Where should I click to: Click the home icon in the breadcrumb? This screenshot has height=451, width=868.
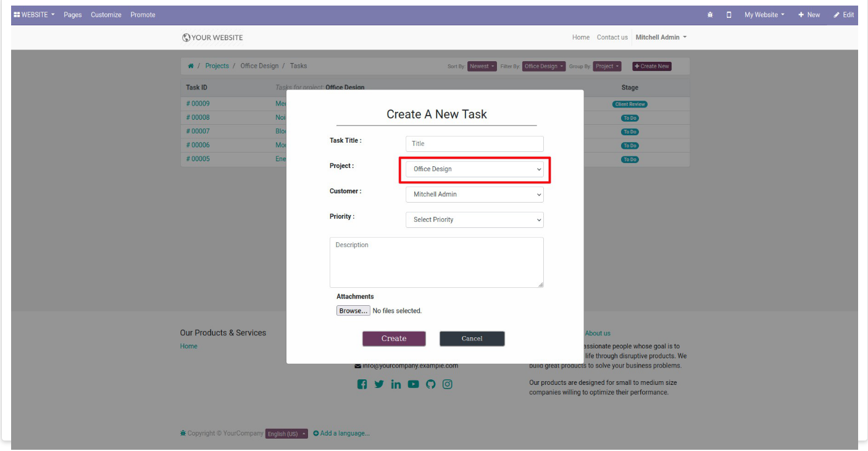191,66
